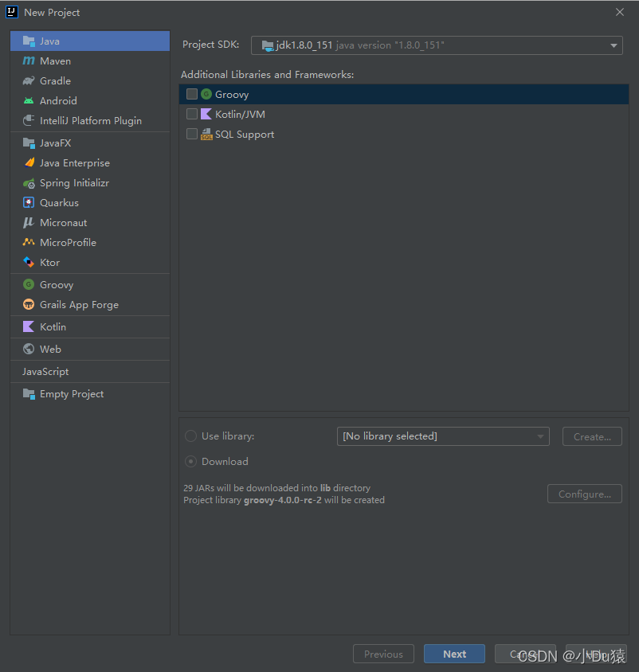Choose the Quarkus icon
Image resolution: width=639 pixels, height=672 pixels.
click(x=29, y=203)
